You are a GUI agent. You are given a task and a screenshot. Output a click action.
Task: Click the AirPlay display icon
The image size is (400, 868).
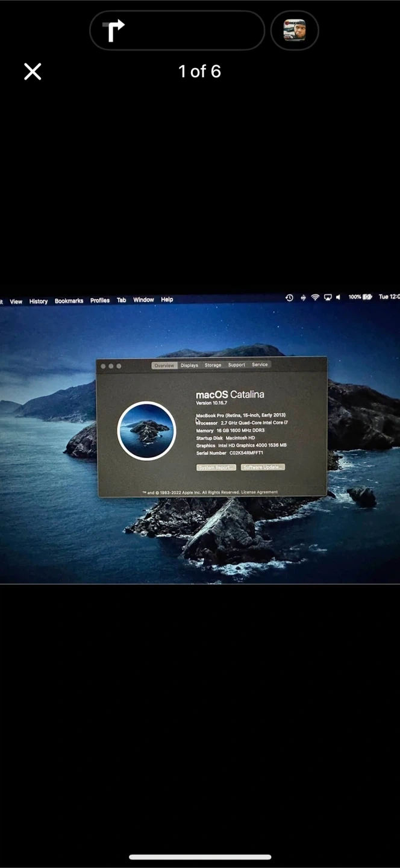click(x=328, y=298)
